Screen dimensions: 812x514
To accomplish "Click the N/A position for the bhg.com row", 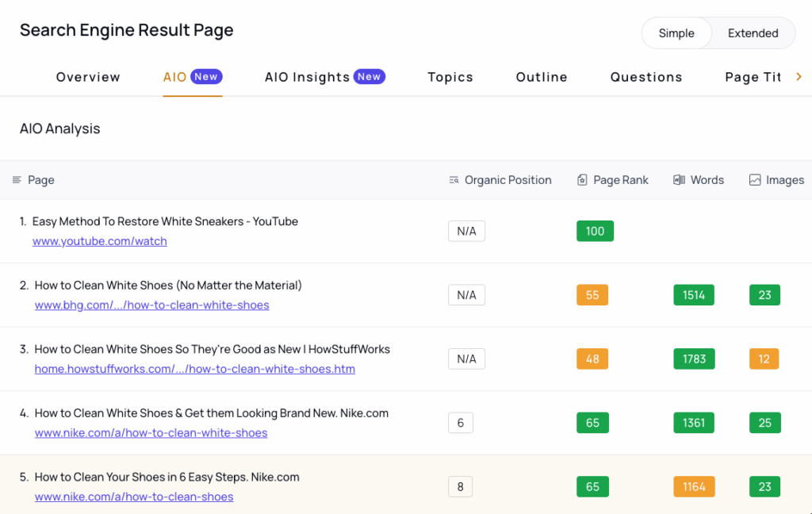I will tap(466, 295).
